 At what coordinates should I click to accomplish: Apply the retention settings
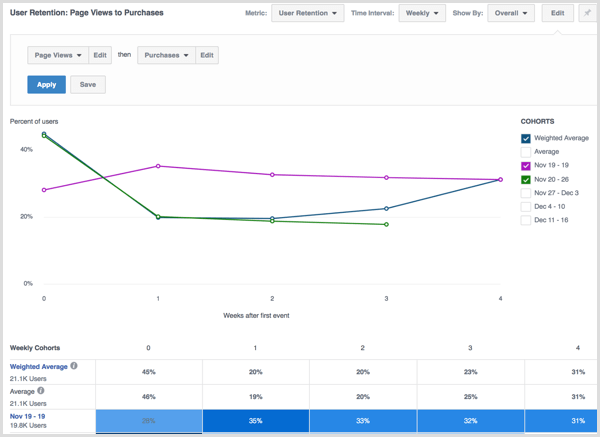[x=47, y=85]
